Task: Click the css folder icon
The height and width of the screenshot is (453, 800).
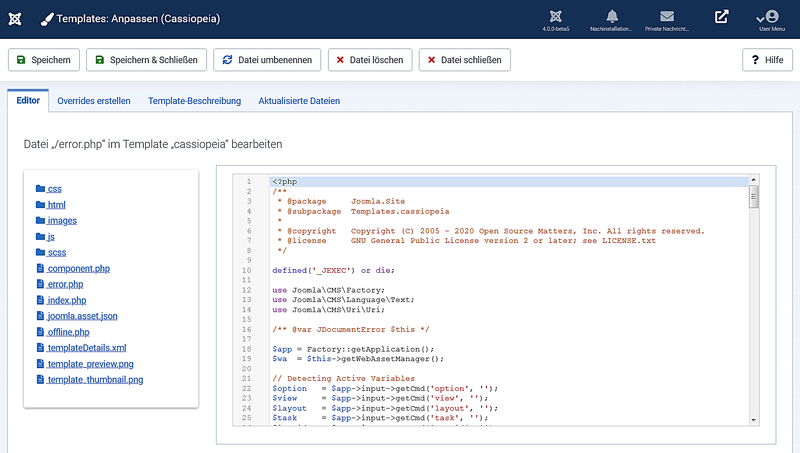Action: click(x=40, y=188)
